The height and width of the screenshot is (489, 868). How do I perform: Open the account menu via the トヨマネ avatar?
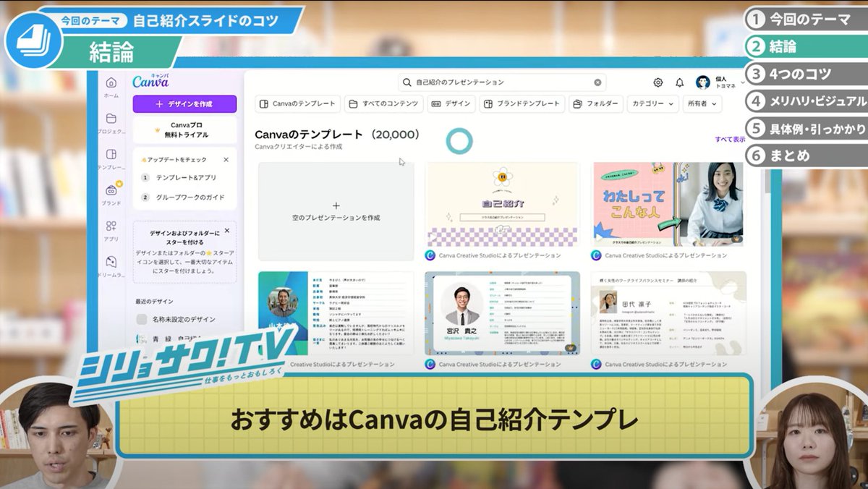[x=703, y=82]
